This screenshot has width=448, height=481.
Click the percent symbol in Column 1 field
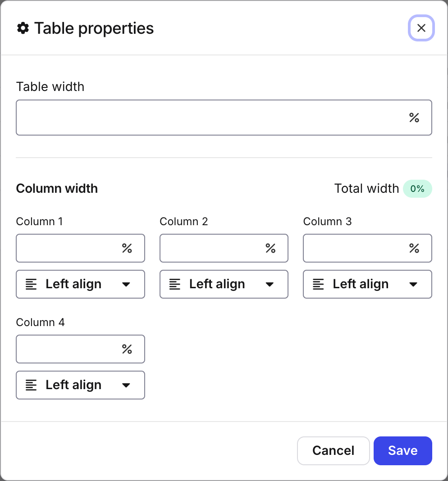pos(126,248)
